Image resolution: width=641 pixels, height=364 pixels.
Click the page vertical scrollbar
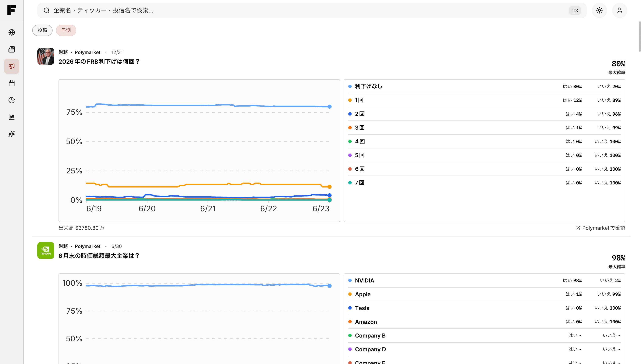point(640,36)
